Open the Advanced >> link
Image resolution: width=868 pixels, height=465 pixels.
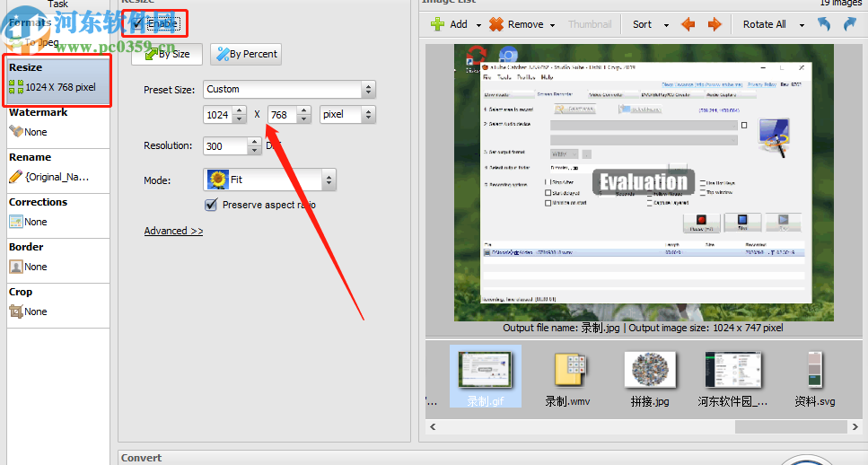pyautogui.click(x=173, y=231)
